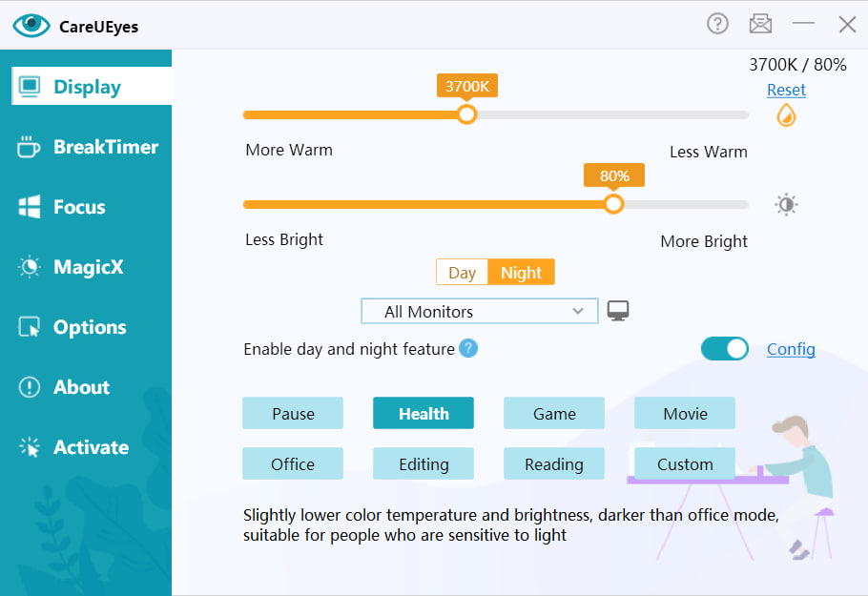868x596 pixels.
Task: Click the More Warm label
Action: click(289, 150)
